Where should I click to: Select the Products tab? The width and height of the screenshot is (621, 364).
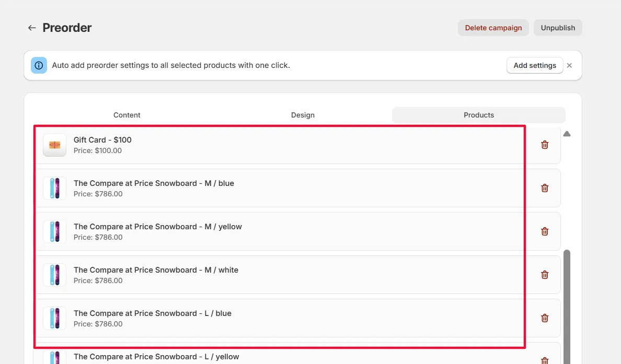pyautogui.click(x=478, y=115)
